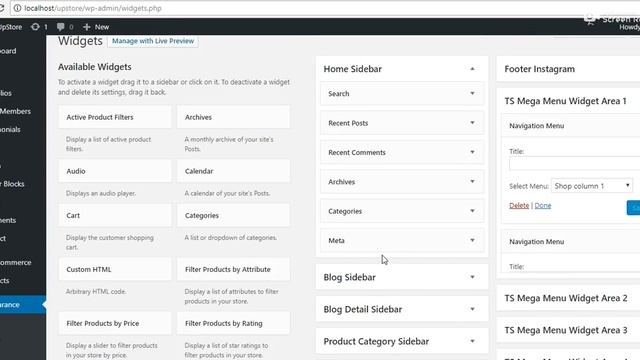Select the Cart available widget
The width and height of the screenshot is (640, 360).
pyautogui.click(x=115, y=216)
